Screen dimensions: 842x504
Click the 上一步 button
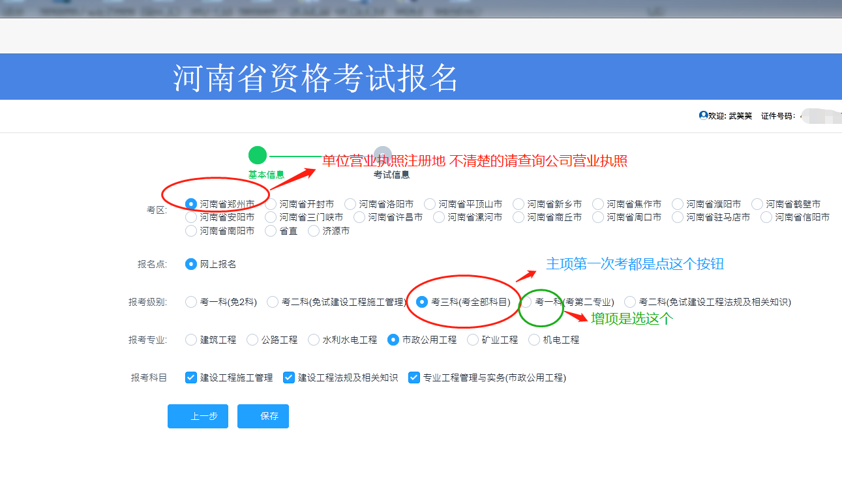coord(198,416)
